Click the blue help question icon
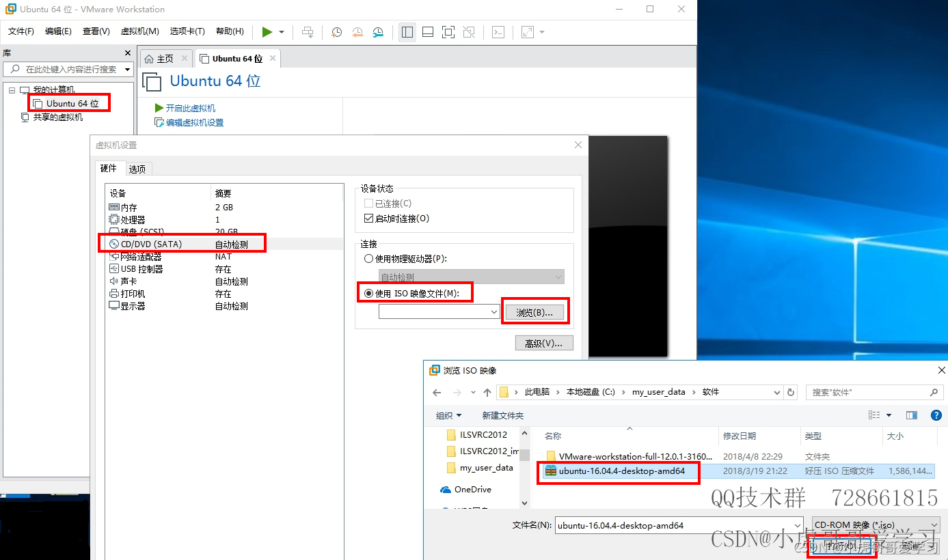948x560 pixels. click(936, 415)
